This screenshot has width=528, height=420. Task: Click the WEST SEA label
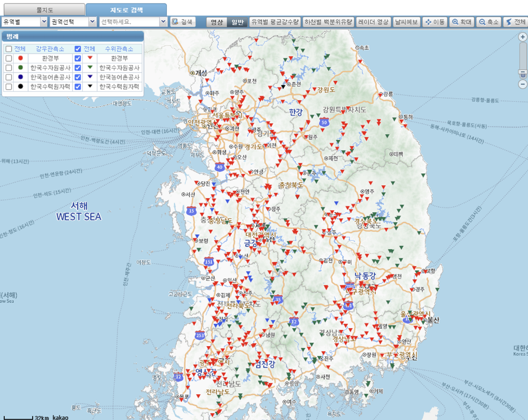point(79,217)
